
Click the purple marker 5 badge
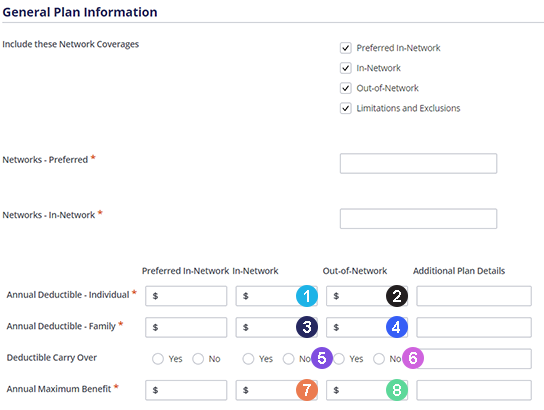point(322,358)
